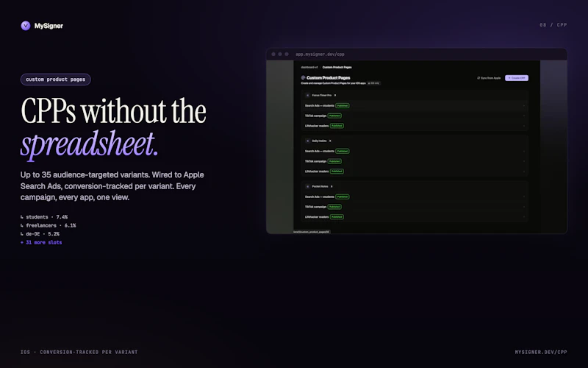Image resolution: width=588 pixels, height=368 pixels.
Task: Open 'Lifehacker readers' under Pocket Notes
Action: pos(415,216)
